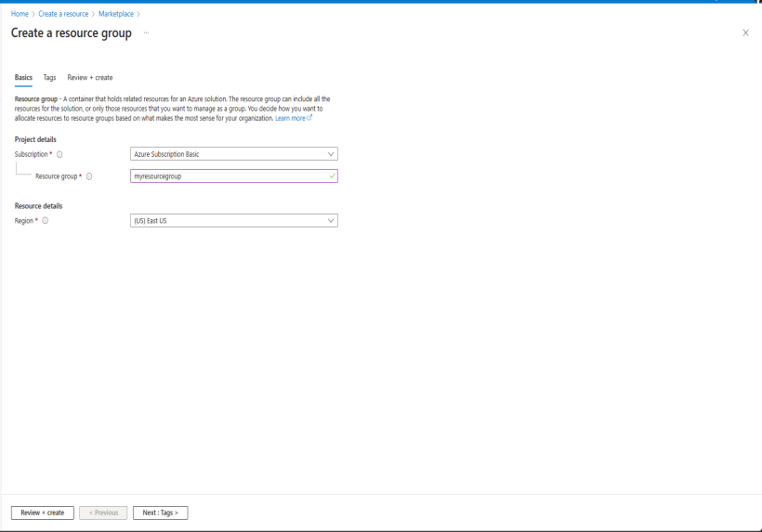Open the Learn more link
The height and width of the screenshot is (532, 762).
point(294,119)
